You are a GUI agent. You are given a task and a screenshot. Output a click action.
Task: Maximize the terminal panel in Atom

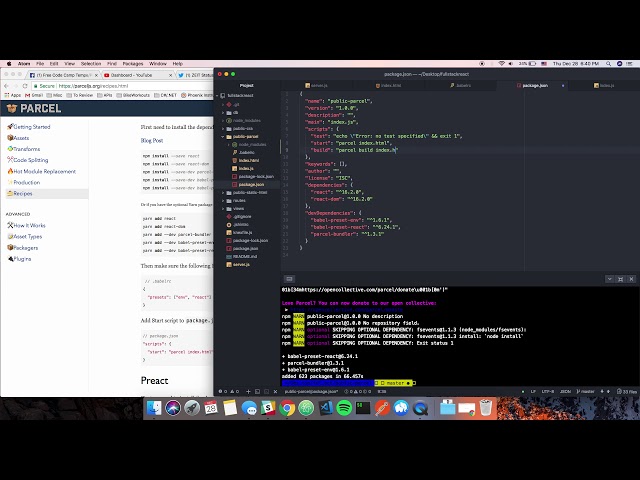(620, 279)
